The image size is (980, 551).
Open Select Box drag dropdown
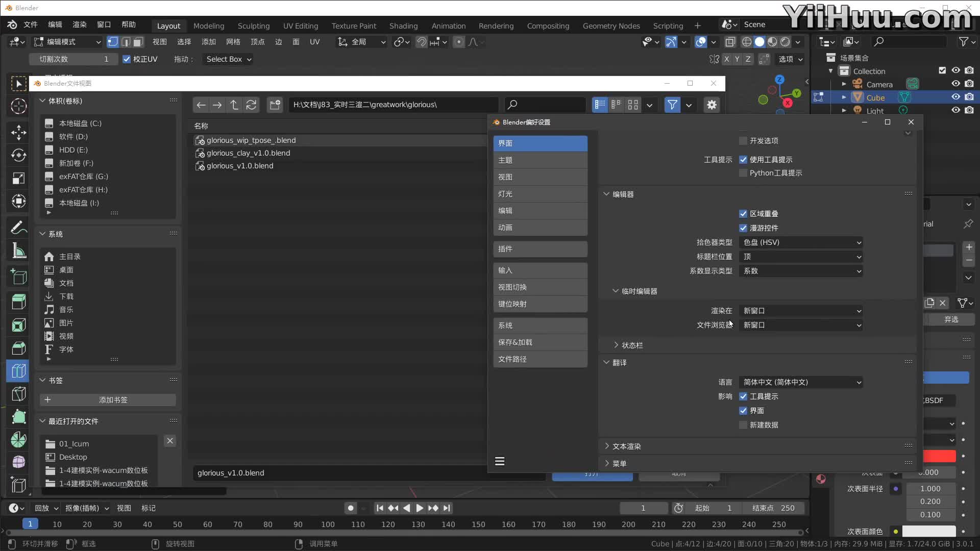tap(228, 59)
